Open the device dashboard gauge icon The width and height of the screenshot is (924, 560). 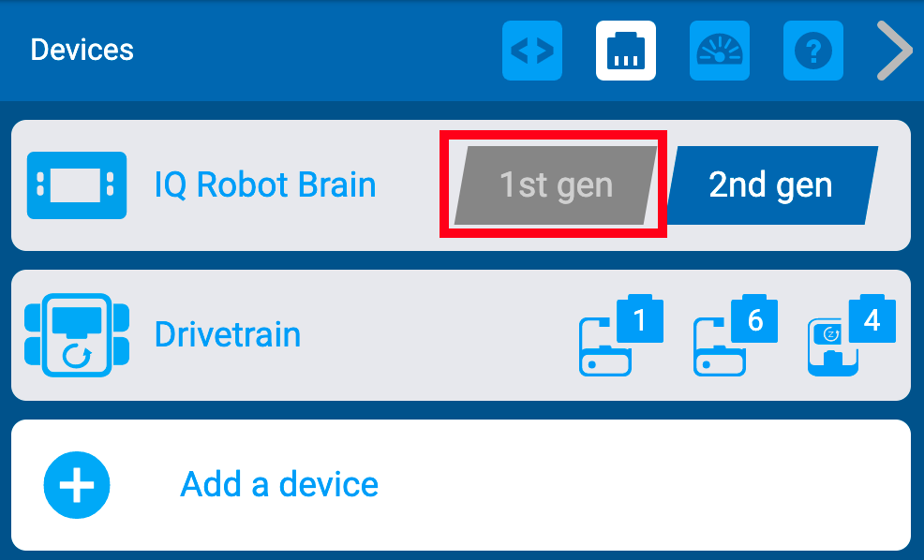719,51
